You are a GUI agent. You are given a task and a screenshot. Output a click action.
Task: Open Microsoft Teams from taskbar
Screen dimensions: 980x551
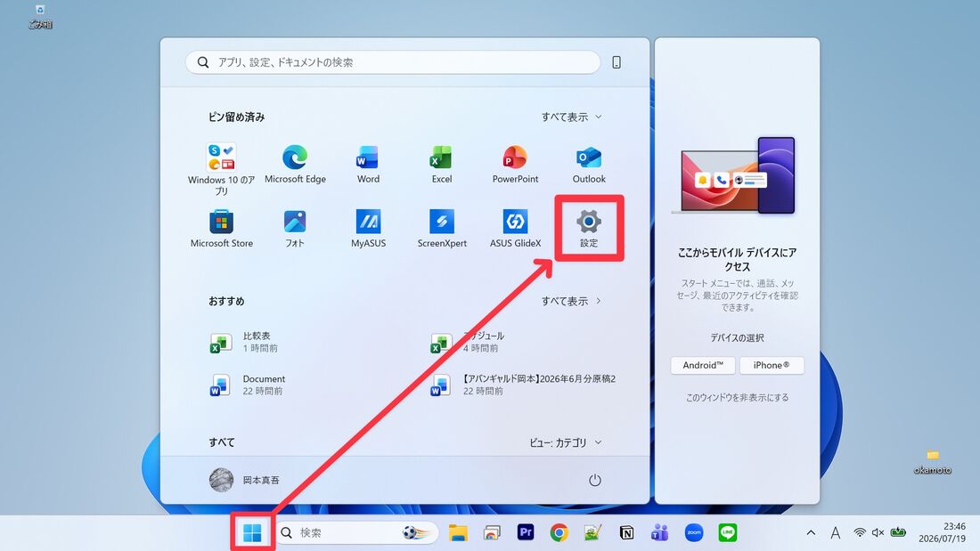(660, 533)
